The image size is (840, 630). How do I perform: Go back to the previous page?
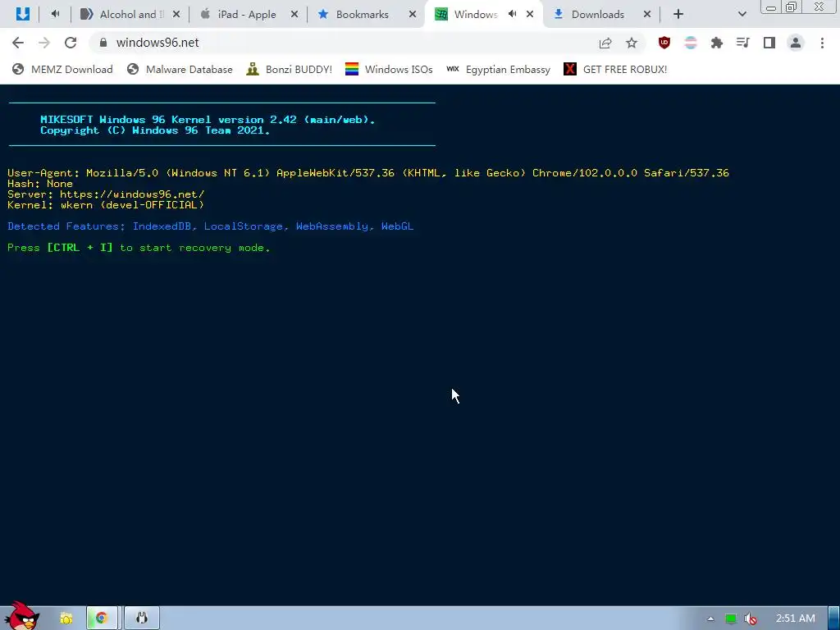pyautogui.click(x=18, y=43)
